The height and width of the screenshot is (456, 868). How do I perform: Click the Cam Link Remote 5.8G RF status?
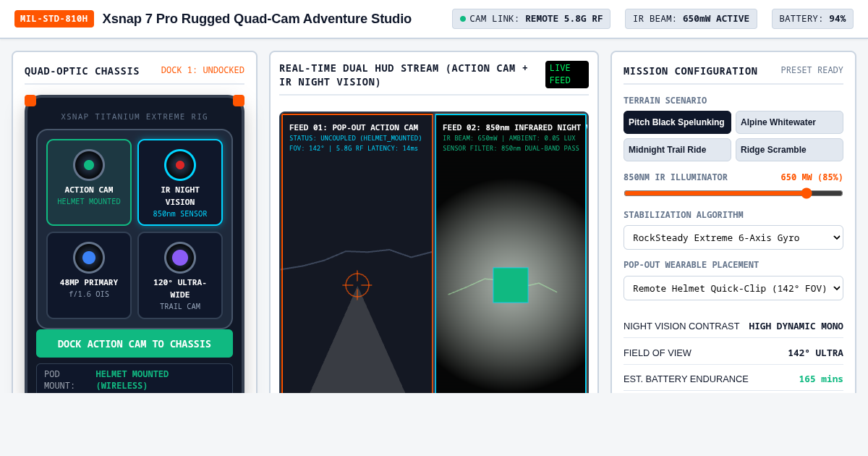[531, 19]
